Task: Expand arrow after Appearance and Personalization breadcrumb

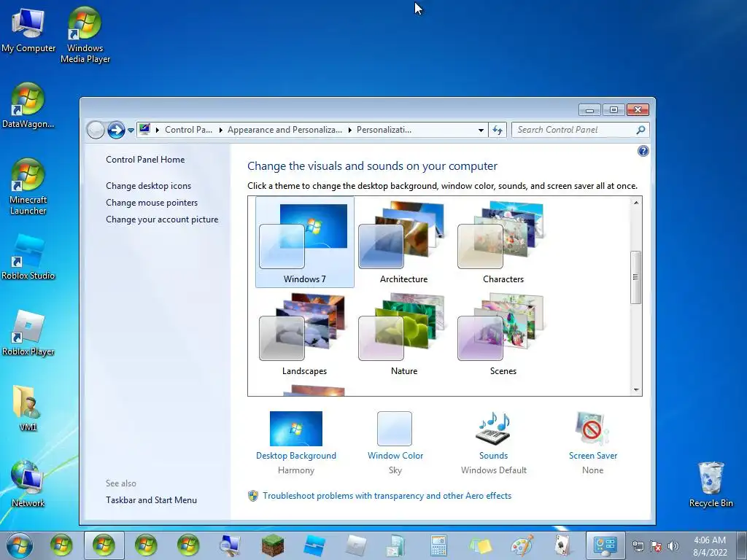Action: [350, 130]
